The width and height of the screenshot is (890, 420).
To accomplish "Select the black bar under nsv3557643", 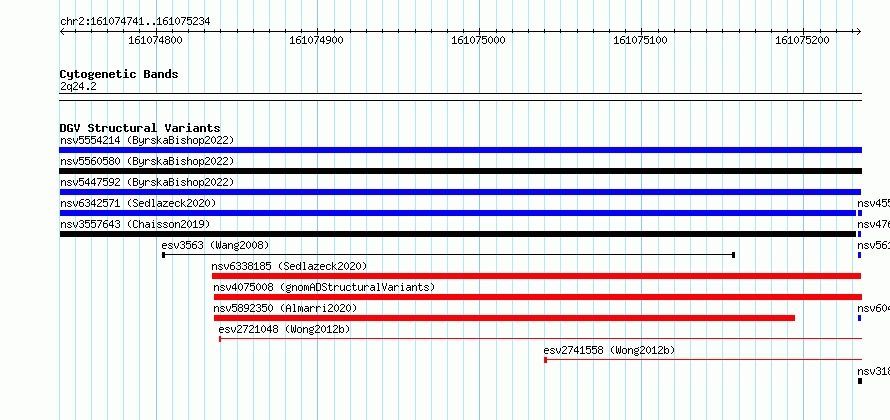I will click(x=457, y=234).
